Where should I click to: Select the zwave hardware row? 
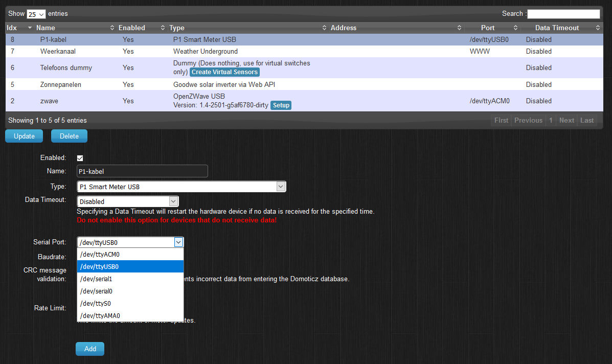[x=304, y=101]
